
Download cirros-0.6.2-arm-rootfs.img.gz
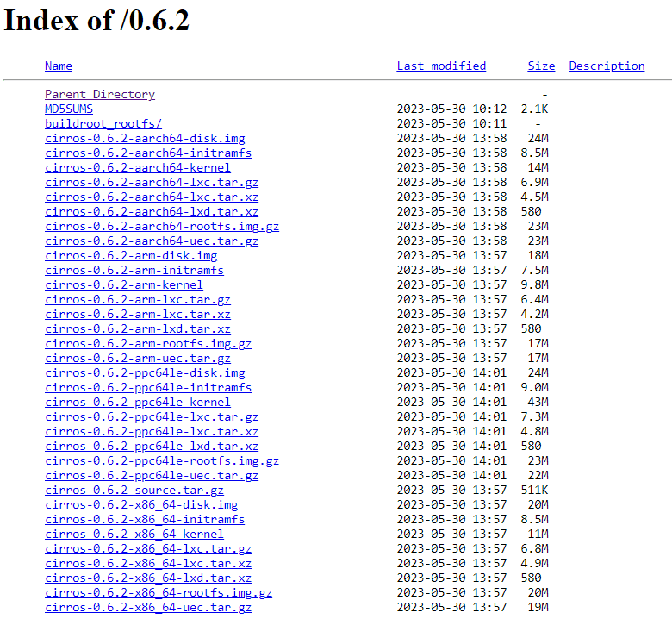point(148,343)
